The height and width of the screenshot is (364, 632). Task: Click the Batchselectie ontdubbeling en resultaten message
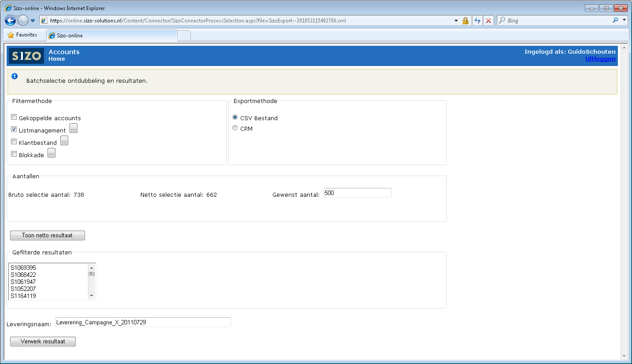[x=87, y=81]
